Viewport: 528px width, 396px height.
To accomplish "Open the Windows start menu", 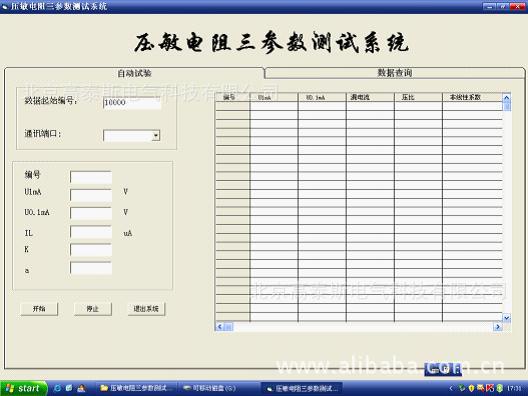I will [x=23, y=388].
